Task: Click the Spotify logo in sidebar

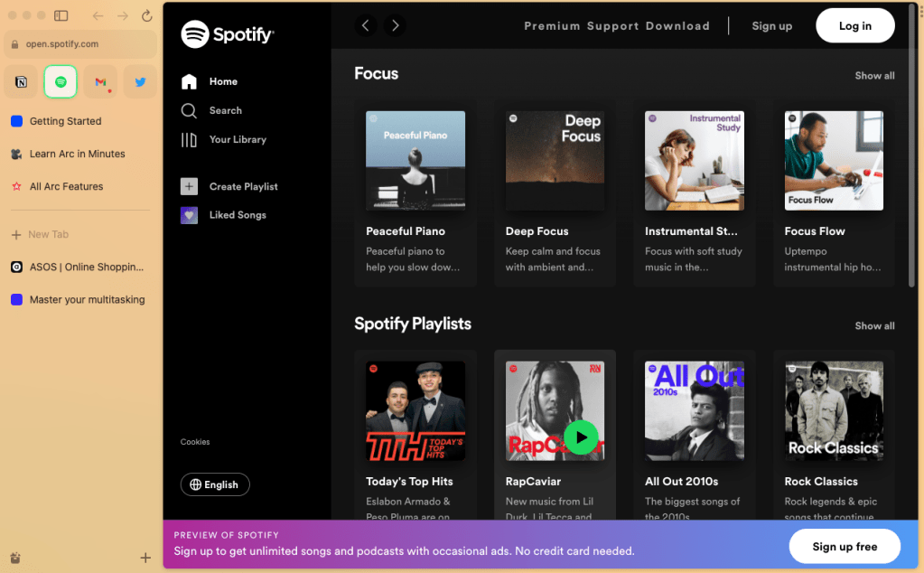Action: (x=228, y=34)
